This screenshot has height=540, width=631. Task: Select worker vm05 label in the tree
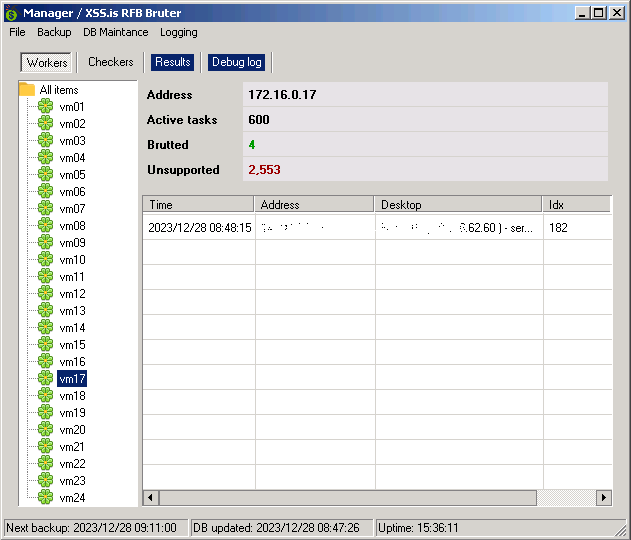72,175
